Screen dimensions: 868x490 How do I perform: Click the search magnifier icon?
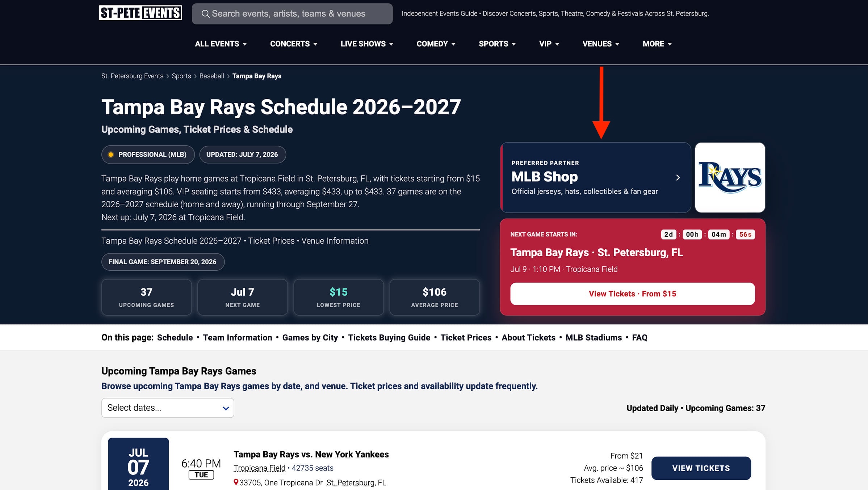point(205,14)
